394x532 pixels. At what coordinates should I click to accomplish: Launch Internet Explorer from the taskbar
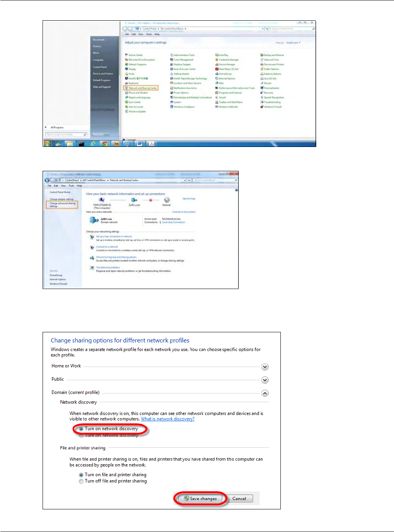93,144
